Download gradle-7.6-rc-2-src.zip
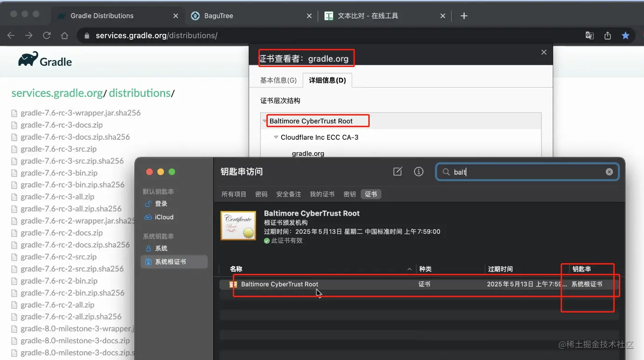644x360 pixels. click(x=59, y=257)
